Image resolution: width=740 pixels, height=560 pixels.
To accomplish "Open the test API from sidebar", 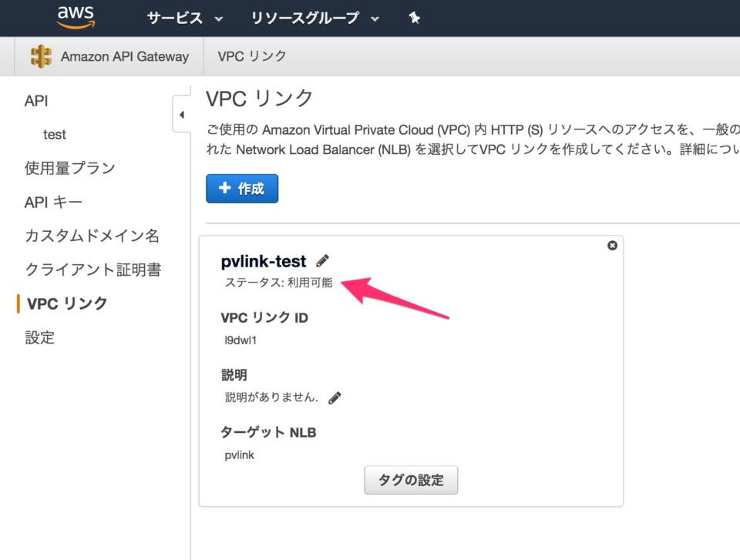I will pyautogui.click(x=54, y=134).
